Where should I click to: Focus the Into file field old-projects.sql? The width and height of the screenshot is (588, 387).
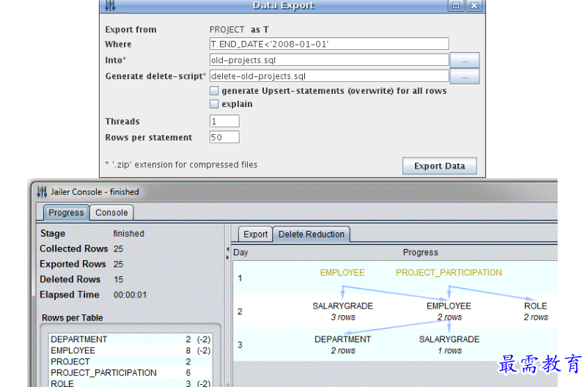(329, 60)
